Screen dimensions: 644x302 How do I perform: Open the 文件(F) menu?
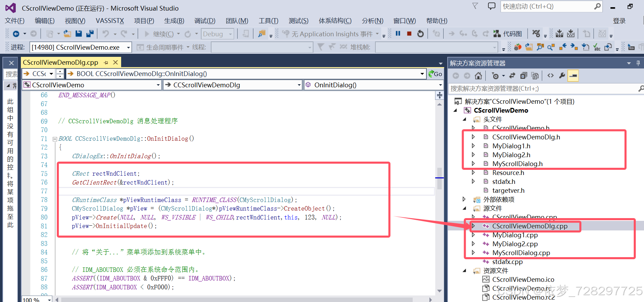point(15,21)
